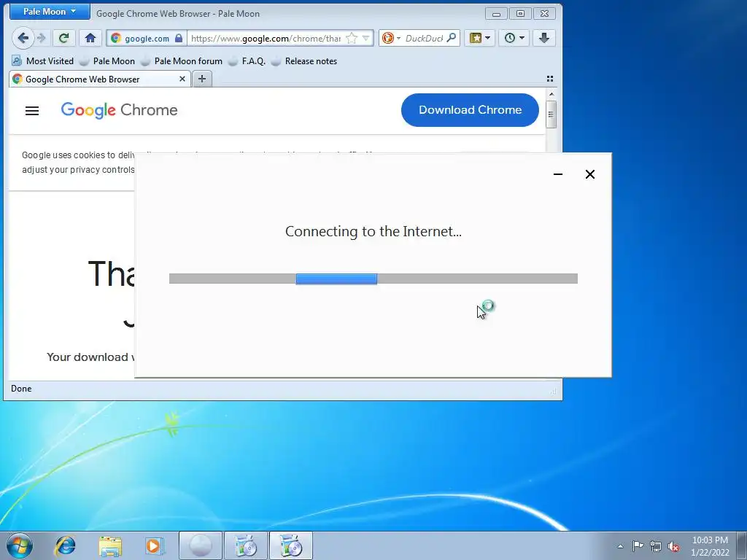Click the google.com site identity badge
The width and height of the screenshot is (747, 560).
[146, 39]
